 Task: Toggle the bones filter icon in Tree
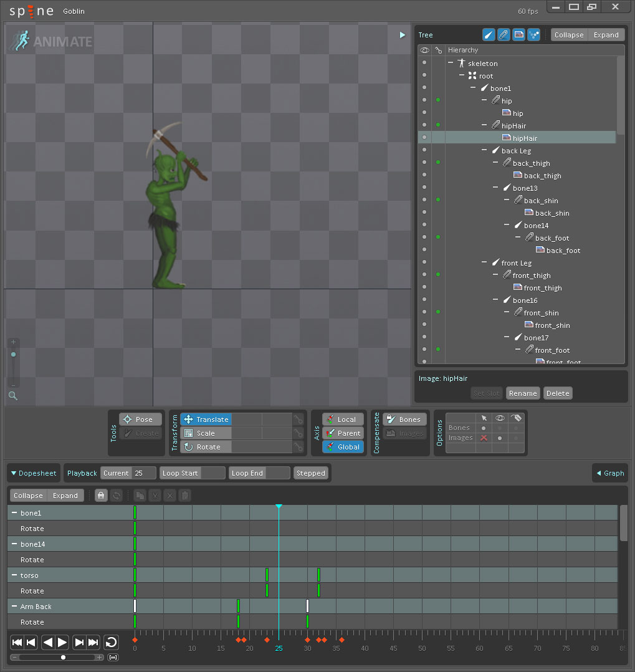click(x=489, y=35)
